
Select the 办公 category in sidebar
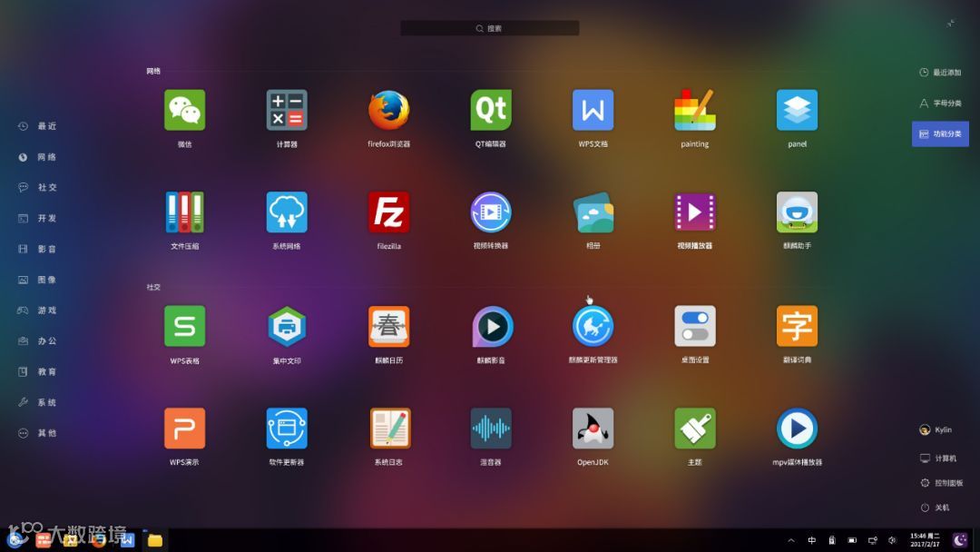point(37,340)
